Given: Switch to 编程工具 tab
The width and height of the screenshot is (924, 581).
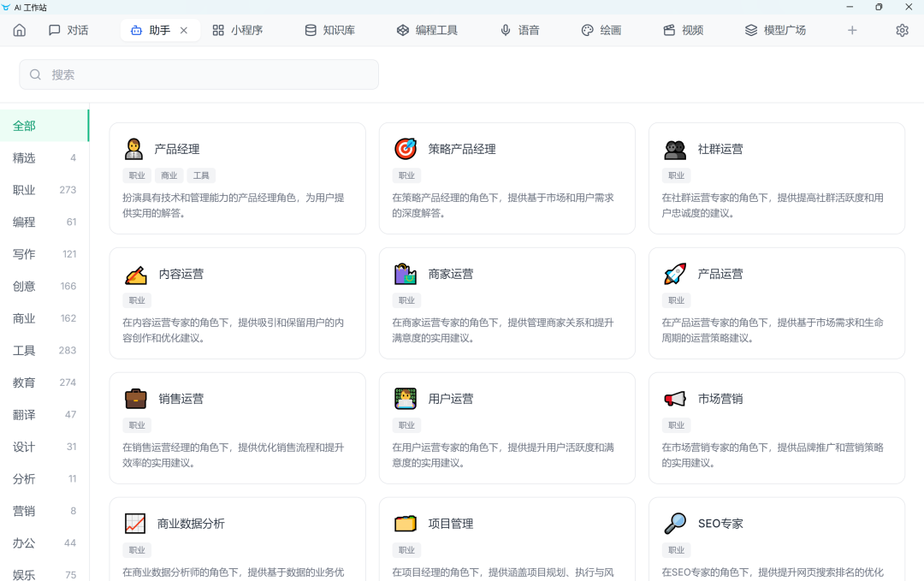Looking at the screenshot, I should (x=427, y=30).
